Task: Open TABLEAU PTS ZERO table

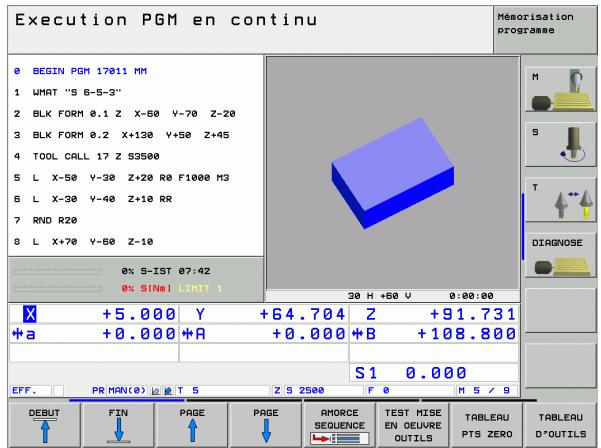Action: point(487,425)
